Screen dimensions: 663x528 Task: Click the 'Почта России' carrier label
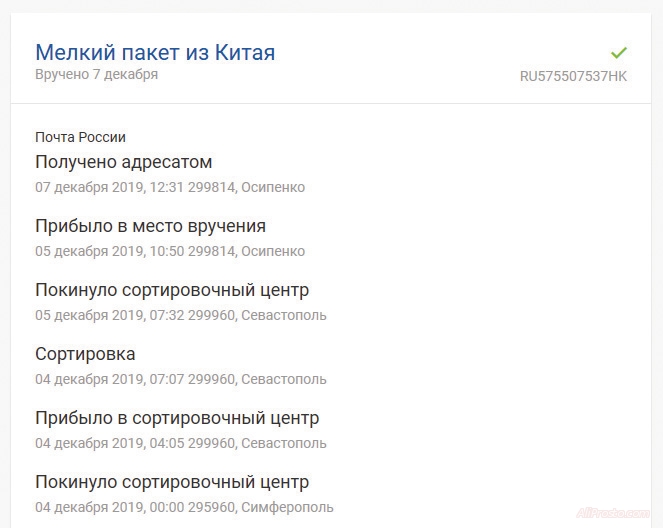coord(80,137)
